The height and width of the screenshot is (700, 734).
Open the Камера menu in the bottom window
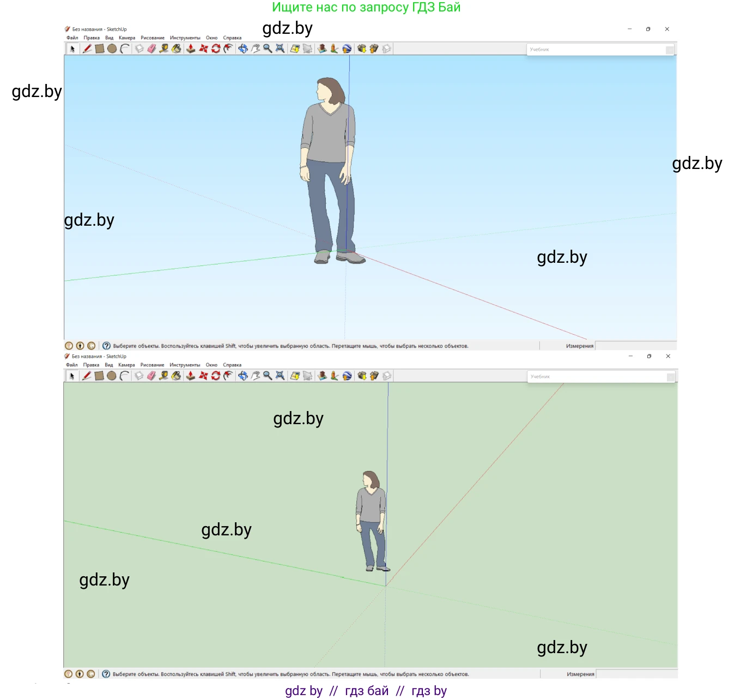[126, 365]
